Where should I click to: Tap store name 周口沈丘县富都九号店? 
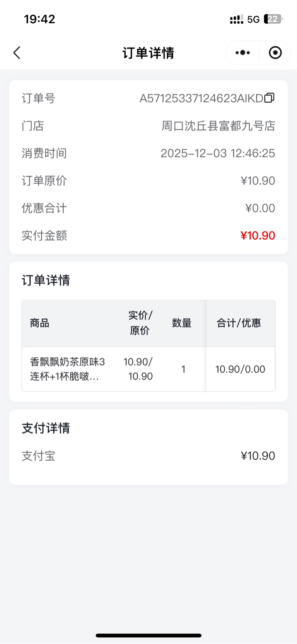coord(218,126)
